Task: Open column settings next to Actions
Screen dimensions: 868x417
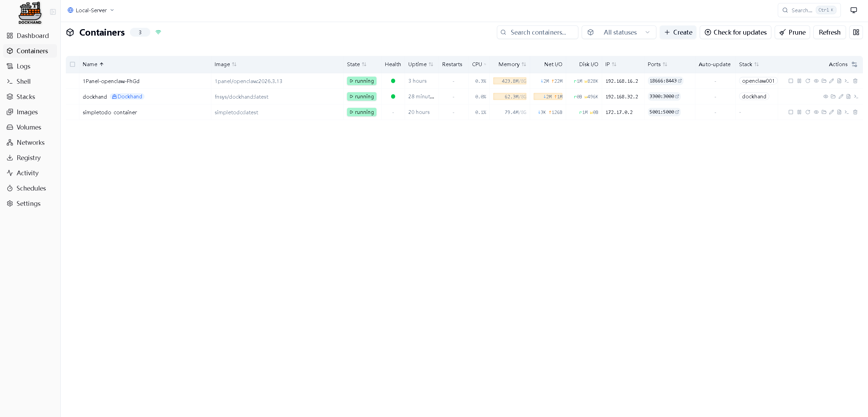Action: (x=854, y=64)
